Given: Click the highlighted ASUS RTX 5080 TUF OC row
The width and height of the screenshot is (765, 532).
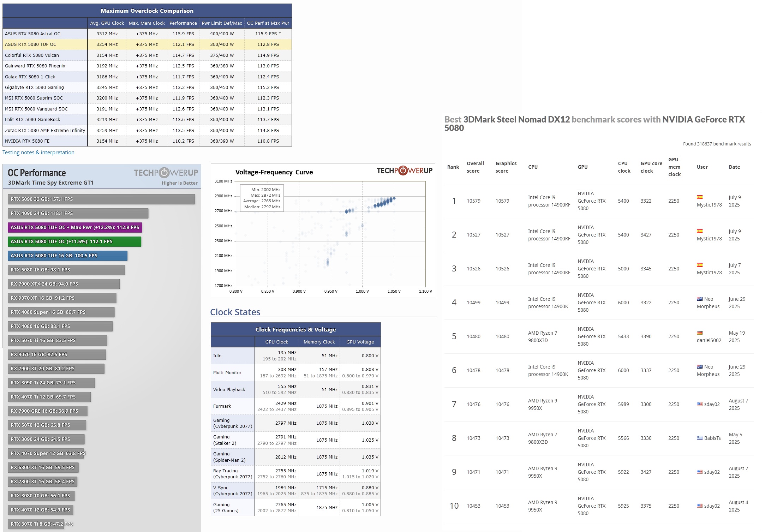Looking at the screenshot, I should click(x=147, y=44).
